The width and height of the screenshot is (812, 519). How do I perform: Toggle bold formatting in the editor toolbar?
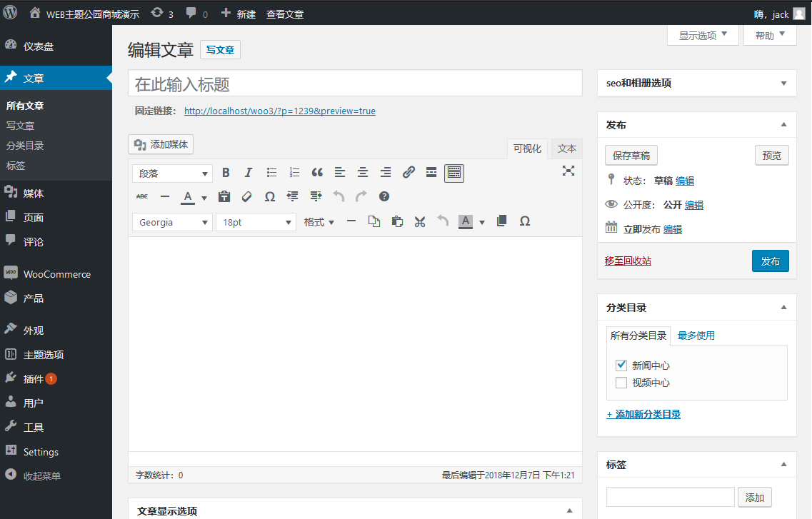click(x=226, y=172)
